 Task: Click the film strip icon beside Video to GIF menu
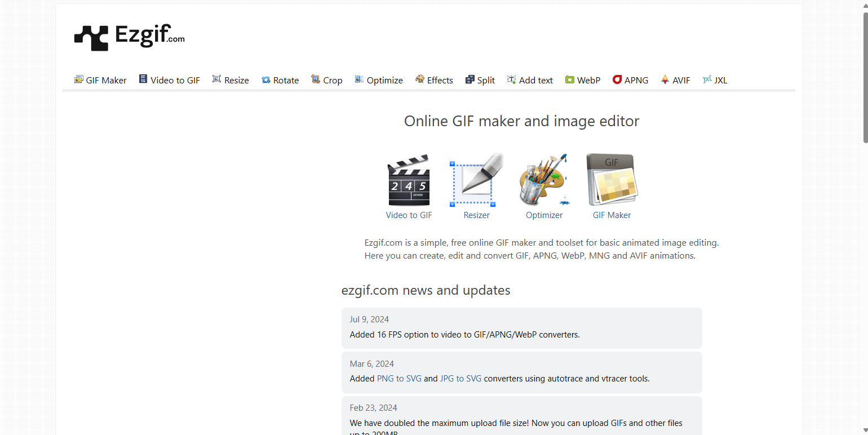click(x=143, y=79)
